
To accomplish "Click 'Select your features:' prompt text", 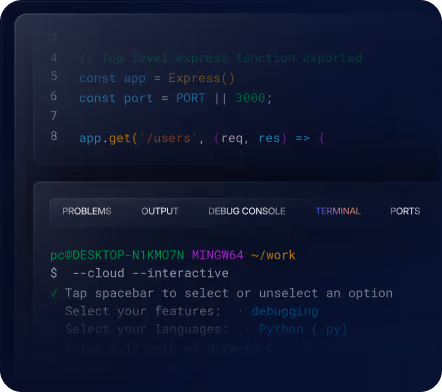I will (x=143, y=311).
